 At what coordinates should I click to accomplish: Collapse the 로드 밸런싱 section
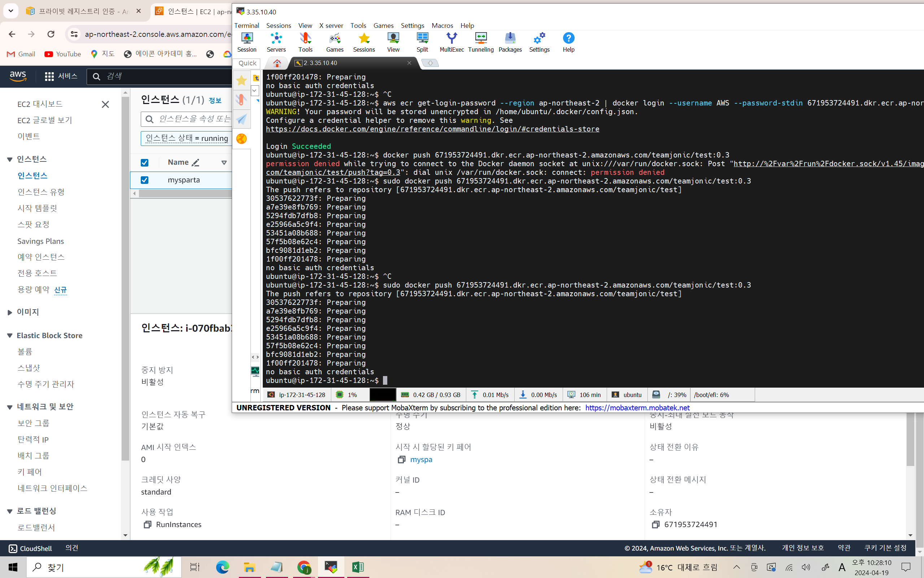(9, 512)
